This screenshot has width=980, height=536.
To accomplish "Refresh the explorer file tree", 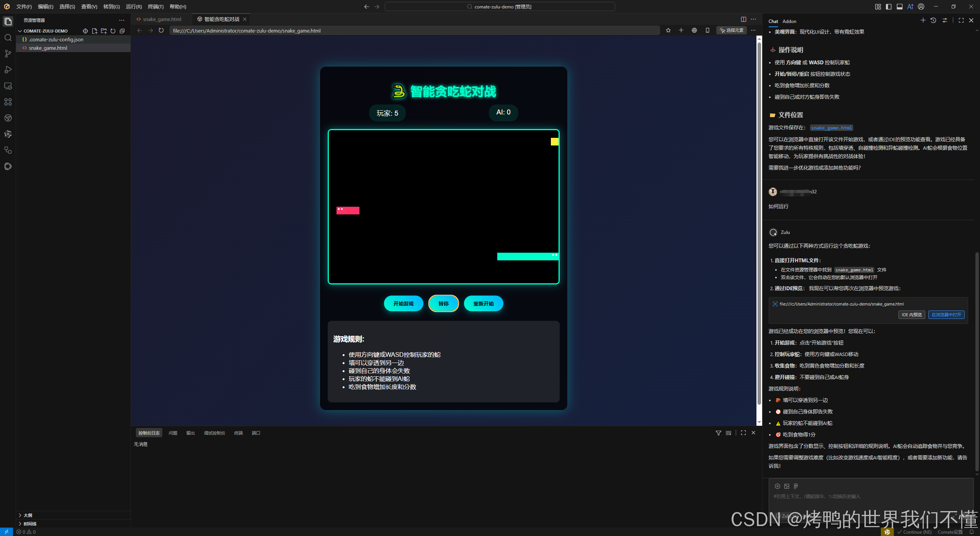I will coord(113,31).
